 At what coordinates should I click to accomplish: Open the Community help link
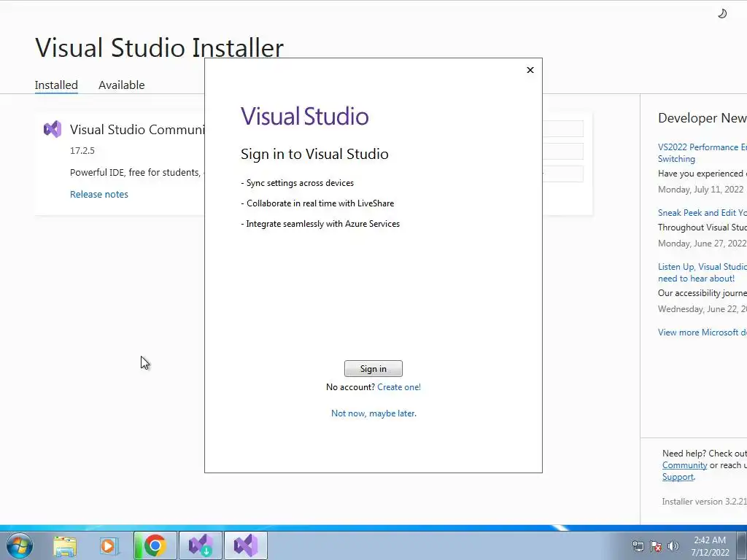tap(684, 465)
